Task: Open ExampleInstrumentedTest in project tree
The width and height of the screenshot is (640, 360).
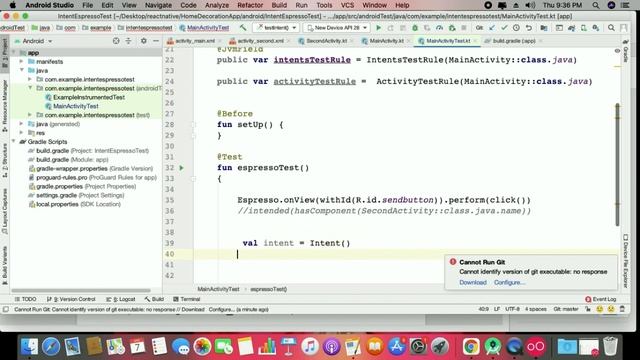Action: click(x=89, y=97)
